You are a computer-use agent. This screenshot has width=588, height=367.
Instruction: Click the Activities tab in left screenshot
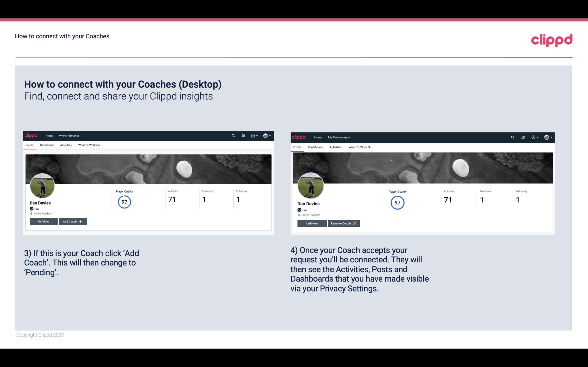[x=66, y=145]
